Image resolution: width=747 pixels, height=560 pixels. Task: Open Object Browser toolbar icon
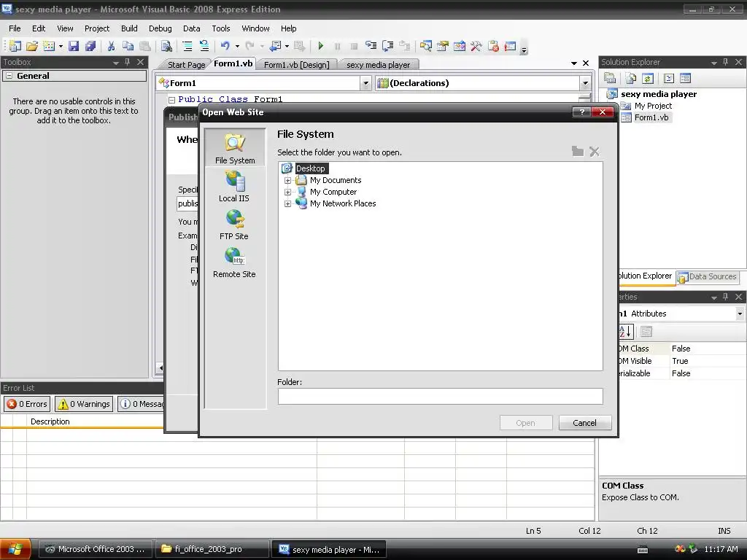(x=460, y=46)
